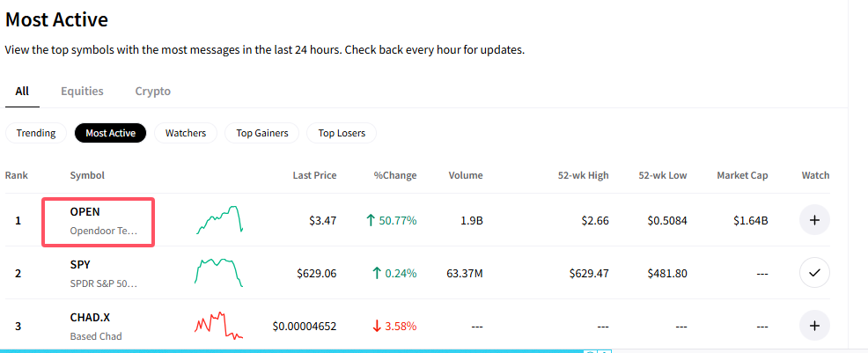Click the Symbol column header
This screenshot has width=868, height=353.
click(87, 175)
